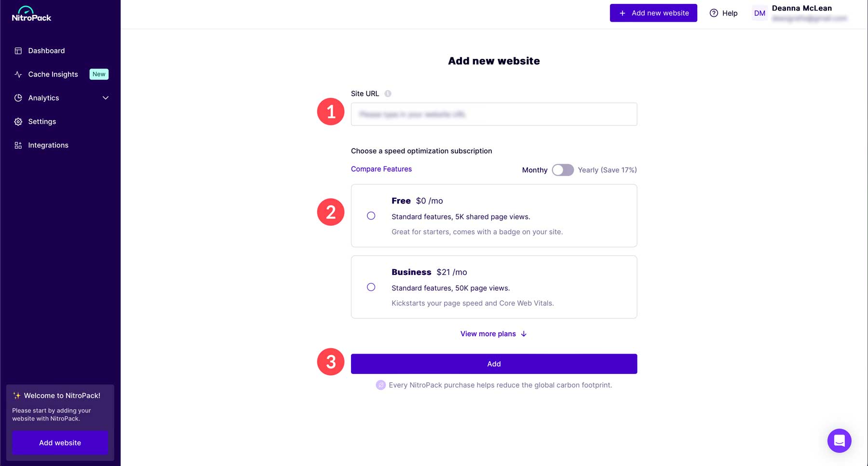Open Cache Insights in sidebar
The image size is (868, 466).
coord(53,74)
